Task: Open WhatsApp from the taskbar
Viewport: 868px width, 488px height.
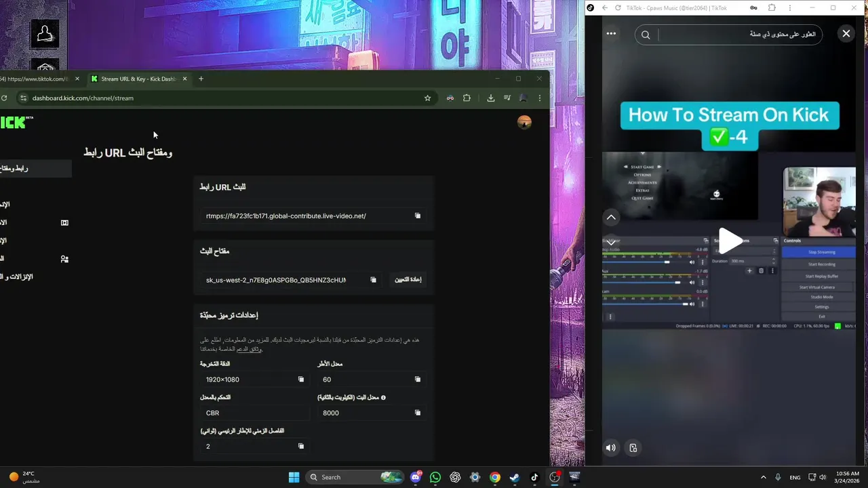Action: pyautogui.click(x=435, y=477)
